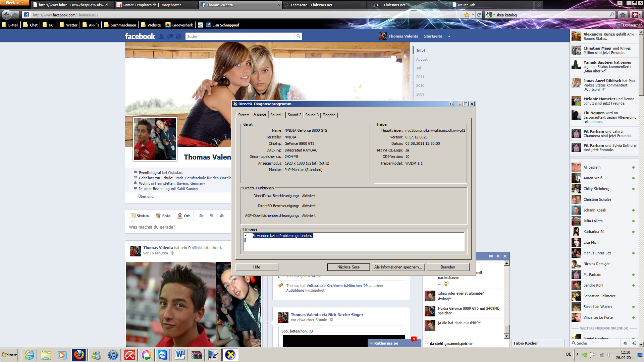Click the Facebook messages icon in the header

(170, 37)
